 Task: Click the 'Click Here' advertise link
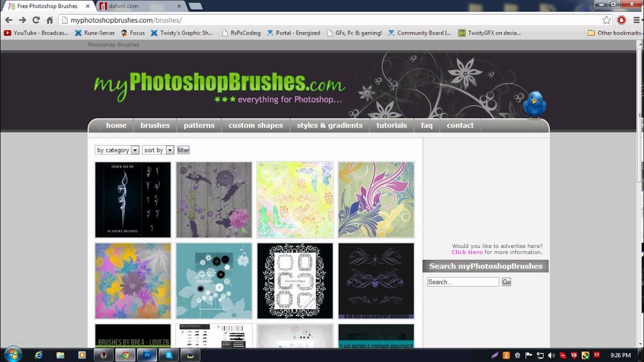(467, 252)
